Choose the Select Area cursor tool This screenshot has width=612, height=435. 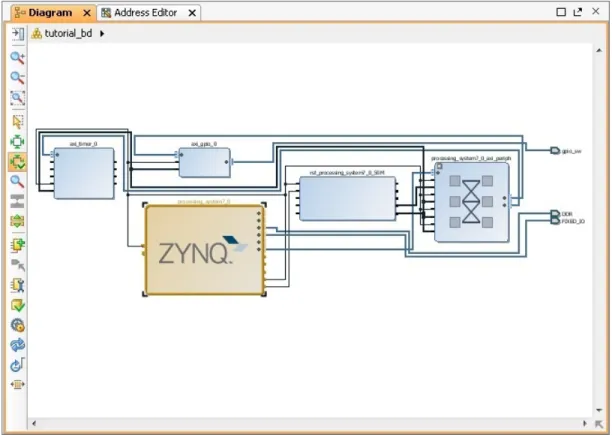pos(18,122)
